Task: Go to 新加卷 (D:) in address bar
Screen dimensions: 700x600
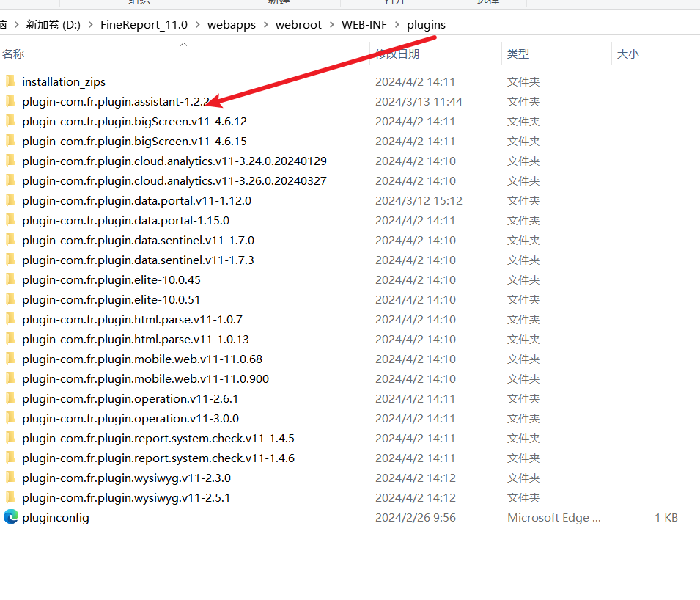Action: tap(53, 24)
